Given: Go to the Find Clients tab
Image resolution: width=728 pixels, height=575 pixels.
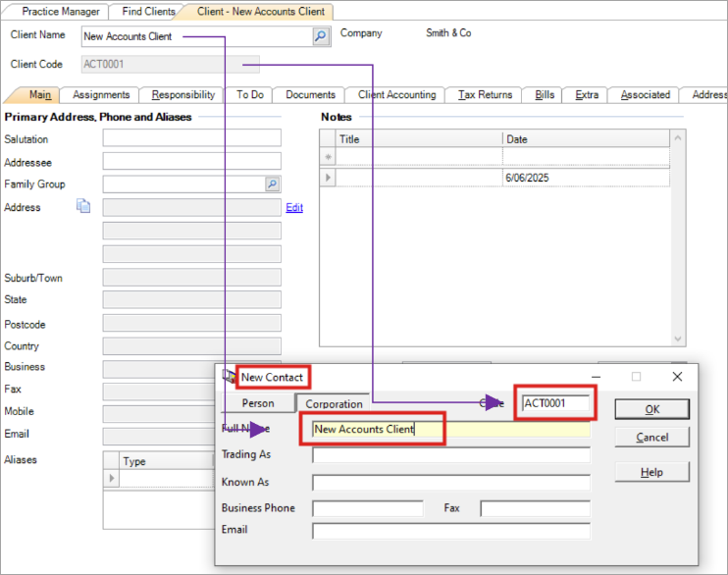Looking at the screenshot, I should click(148, 12).
